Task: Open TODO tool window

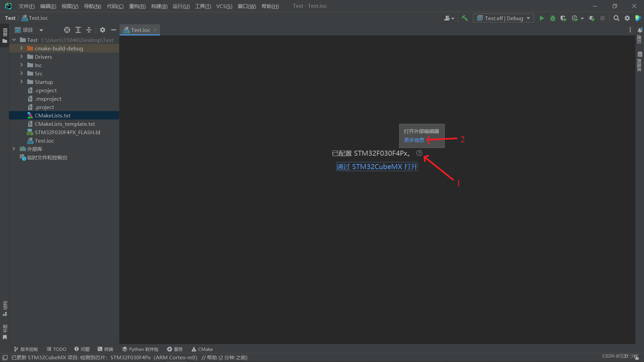Action: [x=57, y=349]
